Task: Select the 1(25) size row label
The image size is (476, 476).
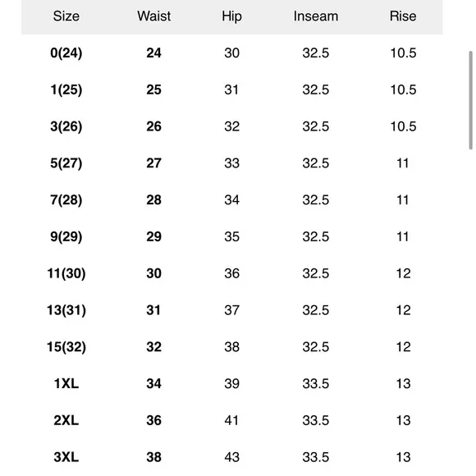Action: pyautogui.click(x=66, y=89)
